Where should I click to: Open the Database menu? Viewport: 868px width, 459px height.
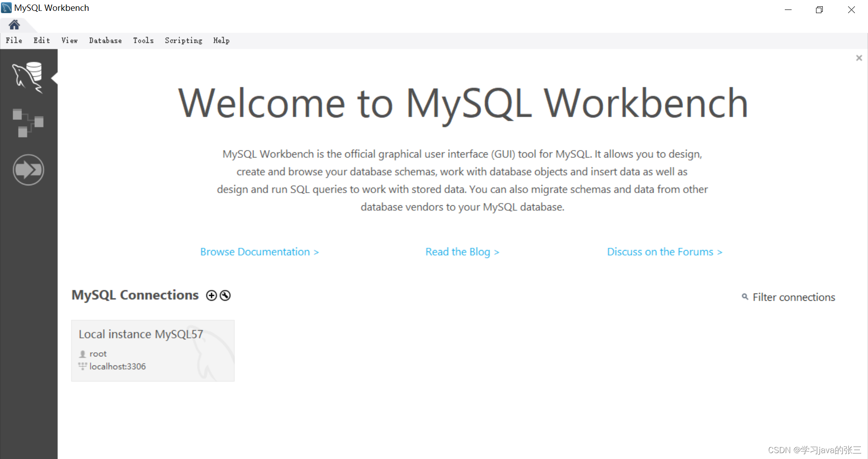pyautogui.click(x=105, y=40)
